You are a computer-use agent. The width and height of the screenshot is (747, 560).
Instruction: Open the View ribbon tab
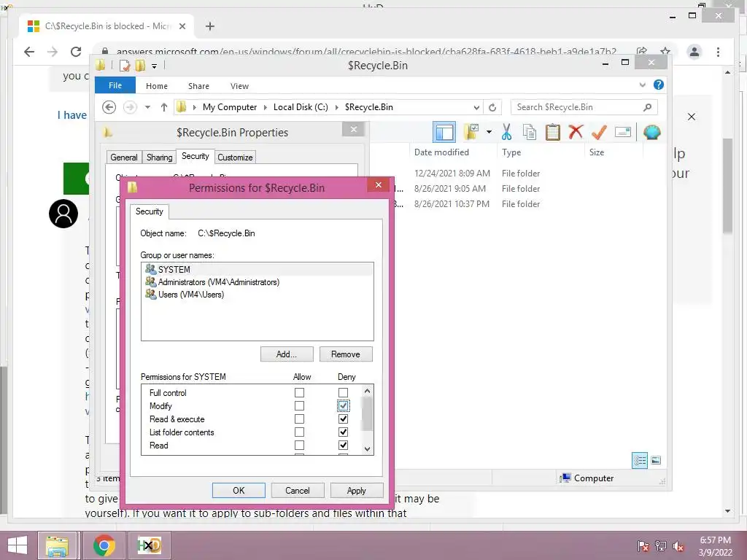point(239,86)
